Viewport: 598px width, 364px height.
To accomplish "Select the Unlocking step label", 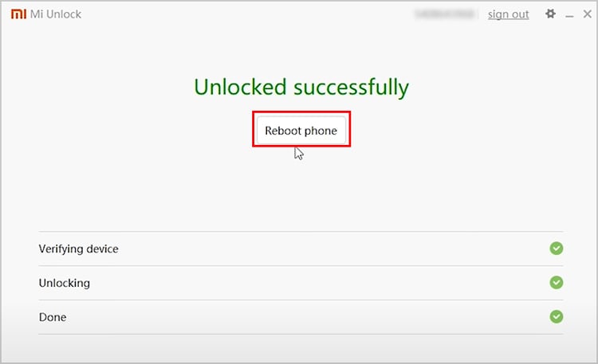I will (64, 283).
